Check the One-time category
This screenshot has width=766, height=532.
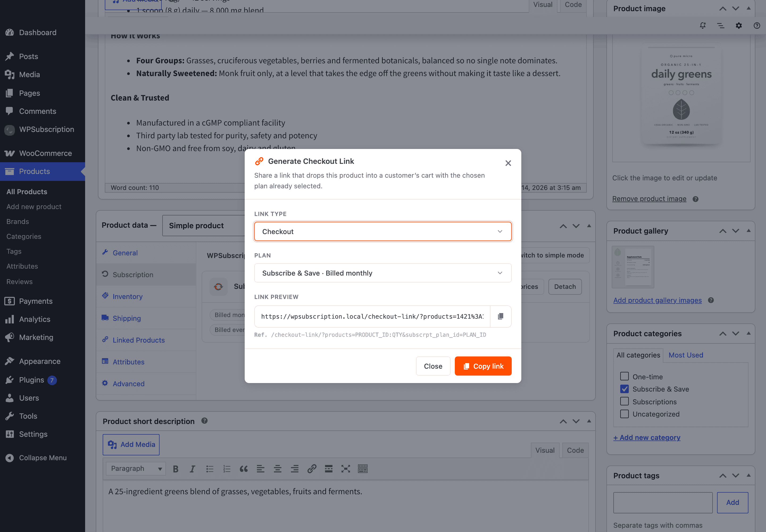click(x=624, y=376)
